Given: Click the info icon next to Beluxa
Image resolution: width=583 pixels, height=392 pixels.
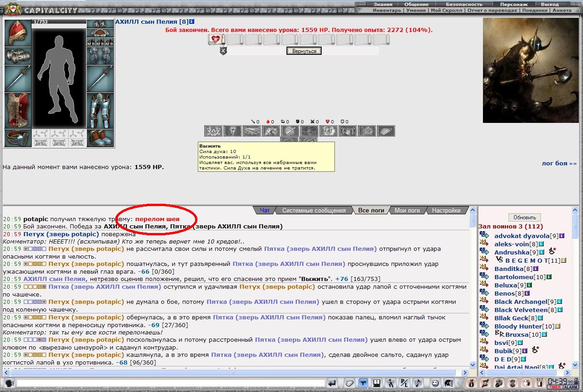Looking at the screenshot, I should click(x=530, y=285).
